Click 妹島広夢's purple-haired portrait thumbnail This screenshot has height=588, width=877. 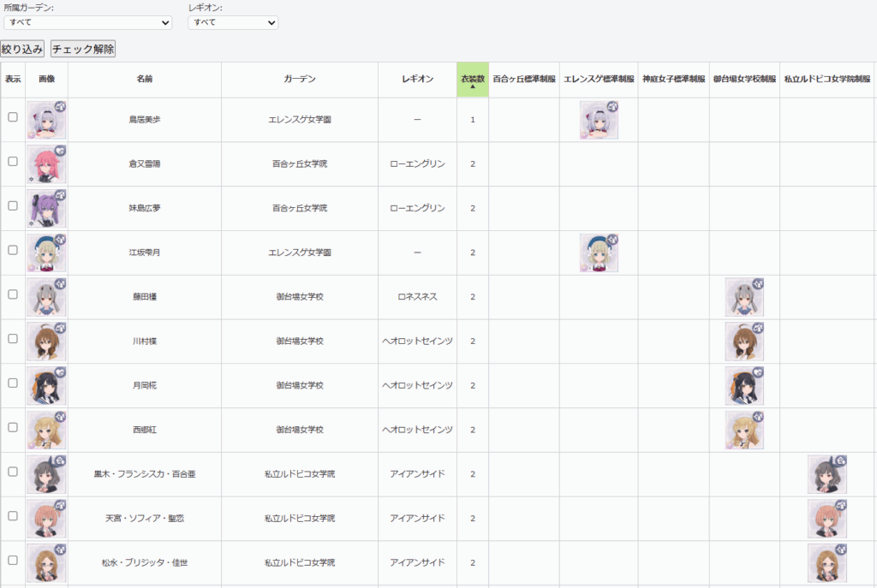(46, 209)
